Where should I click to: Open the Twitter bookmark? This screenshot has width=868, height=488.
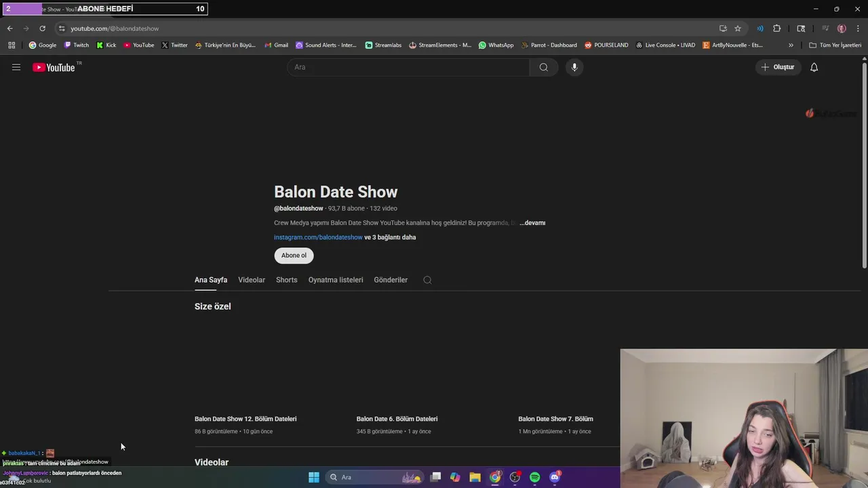coord(174,45)
